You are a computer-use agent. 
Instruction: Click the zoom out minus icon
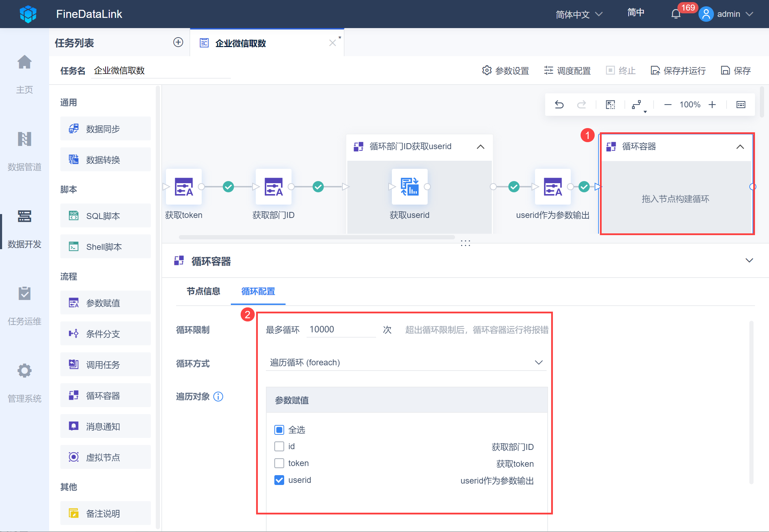668,105
